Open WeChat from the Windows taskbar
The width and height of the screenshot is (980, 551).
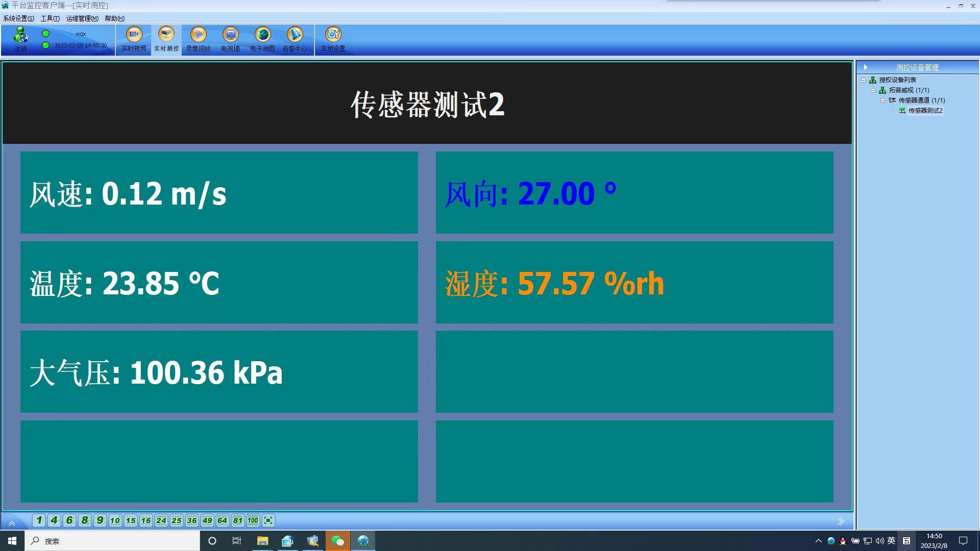(x=338, y=541)
